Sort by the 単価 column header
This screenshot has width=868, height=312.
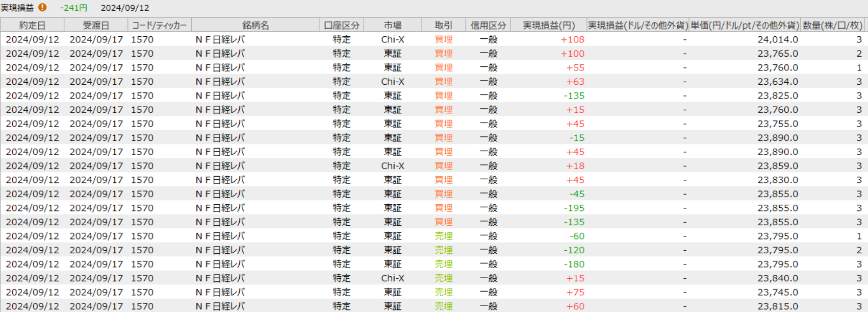point(745,25)
